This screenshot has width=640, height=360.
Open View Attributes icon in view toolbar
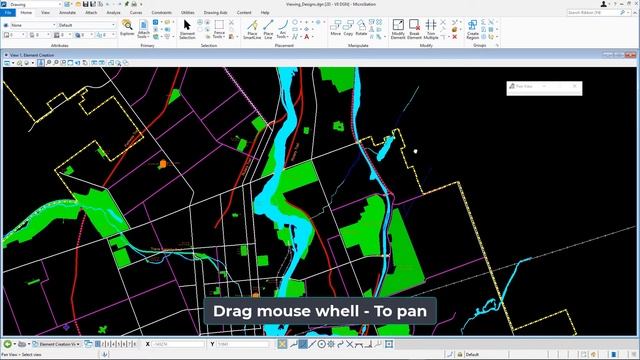click(7, 63)
